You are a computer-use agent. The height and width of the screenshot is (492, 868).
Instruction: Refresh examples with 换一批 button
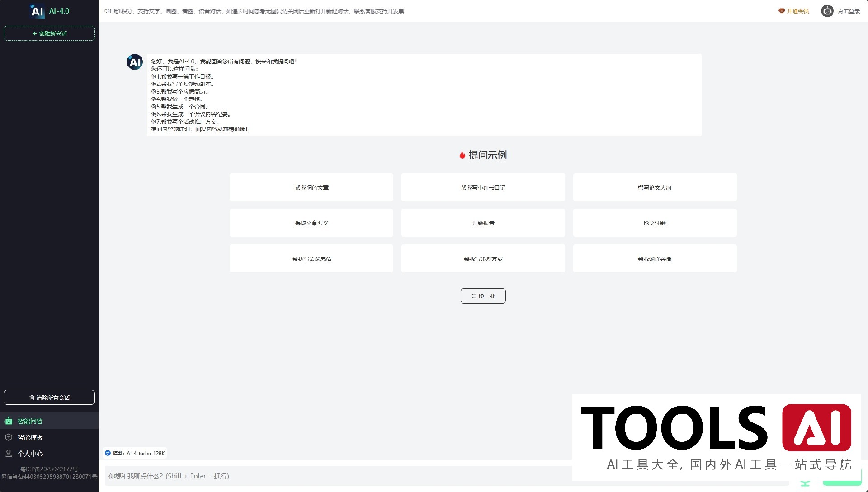[483, 296]
